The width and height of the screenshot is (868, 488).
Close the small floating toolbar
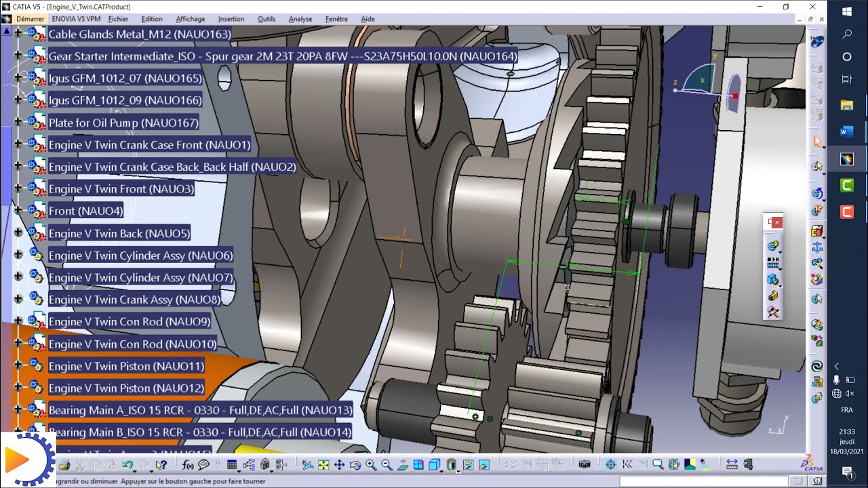[777, 222]
